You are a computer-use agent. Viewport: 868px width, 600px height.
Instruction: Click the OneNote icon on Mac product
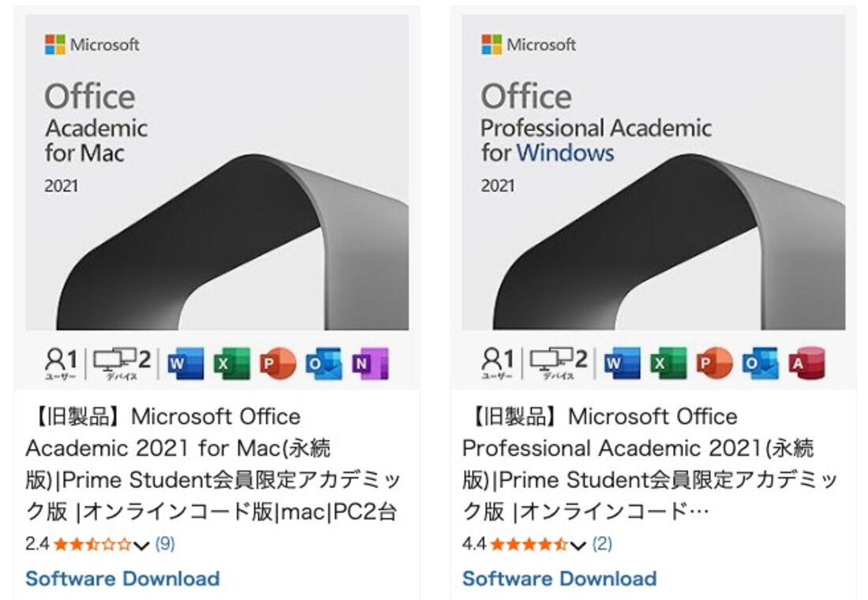click(370, 363)
